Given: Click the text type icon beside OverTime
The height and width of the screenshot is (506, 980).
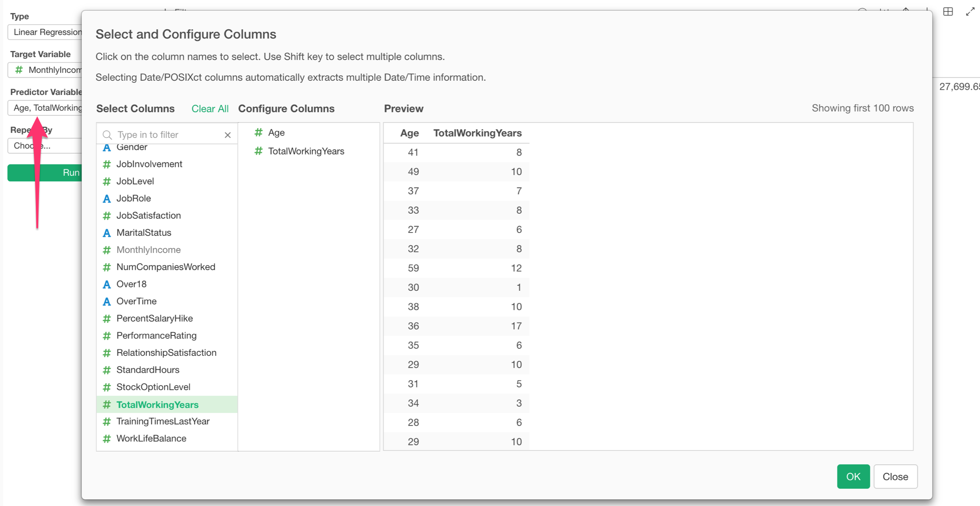Looking at the screenshot, I should click(x=107, y=301).
